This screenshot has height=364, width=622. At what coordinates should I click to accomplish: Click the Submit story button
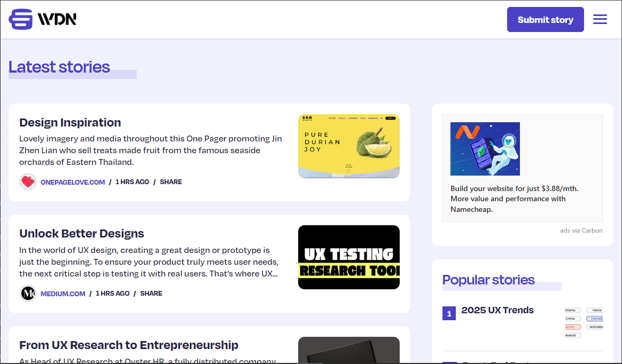(545, 19)
